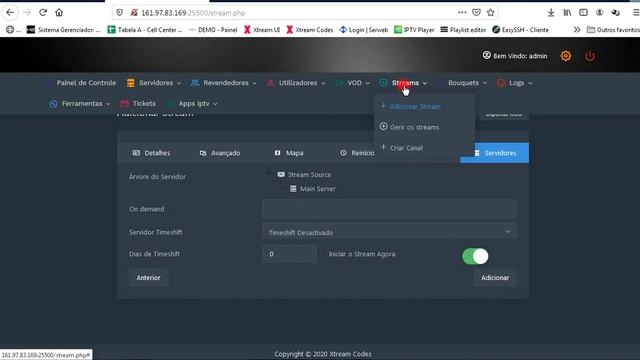Reload the page with the refresh icon
The width and height of the screenshot is (640, 360).
43,13
